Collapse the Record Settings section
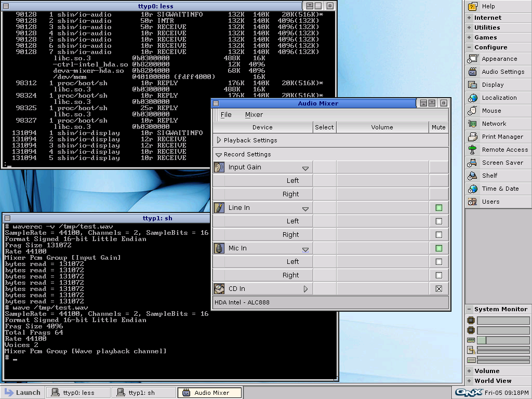Viewport: 532px width, 399px height. pos(219,155)
